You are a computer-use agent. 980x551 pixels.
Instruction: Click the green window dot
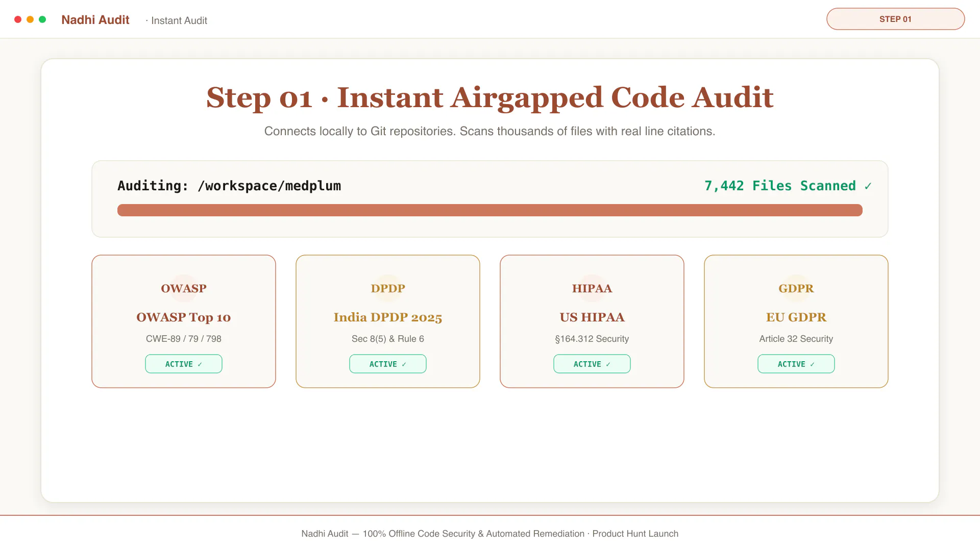coord(42,19)
